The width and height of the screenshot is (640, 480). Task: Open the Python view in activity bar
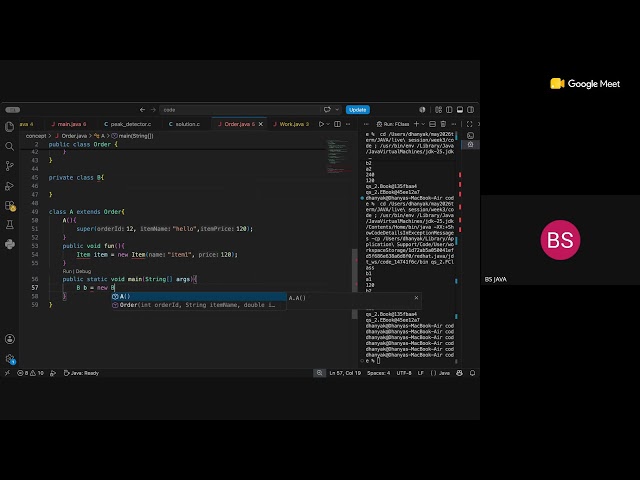[x=10, y=244]
